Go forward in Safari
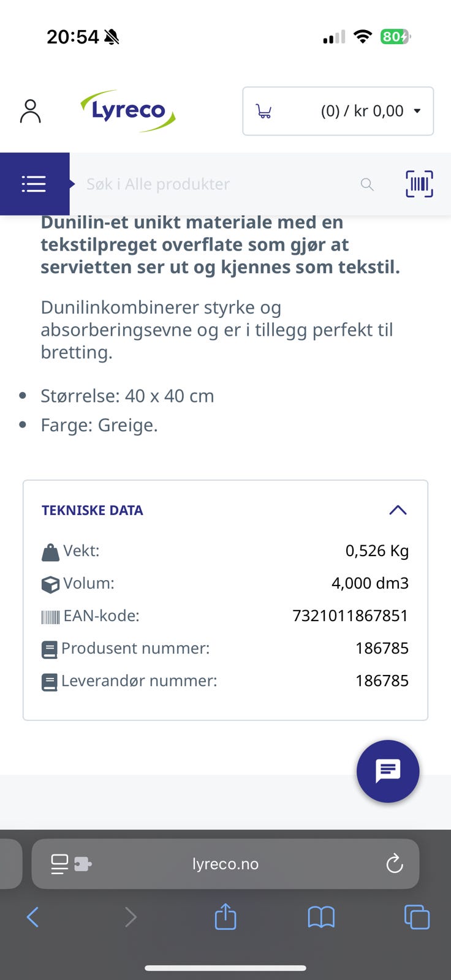The width and height of the screenshot is (451, 980). 130,917
